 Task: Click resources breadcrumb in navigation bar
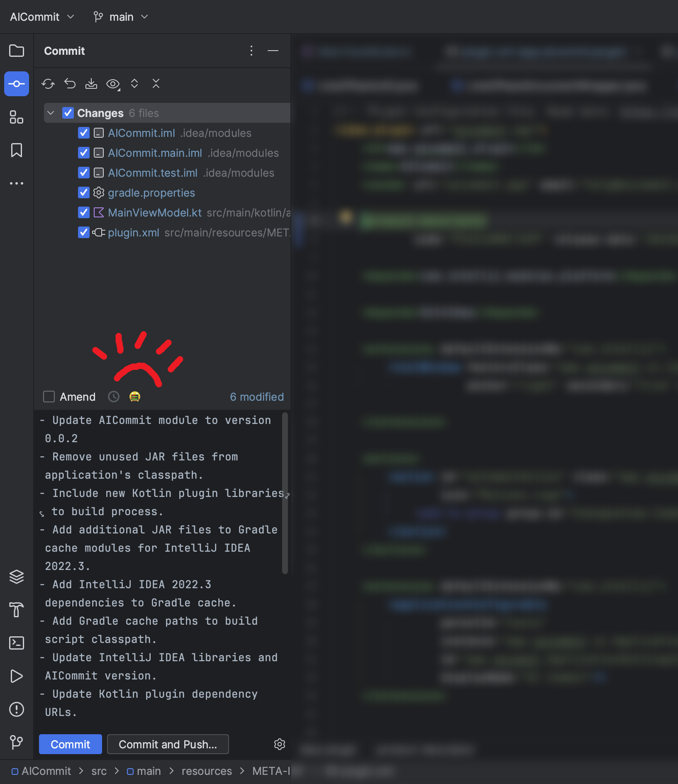pos(207,771)
